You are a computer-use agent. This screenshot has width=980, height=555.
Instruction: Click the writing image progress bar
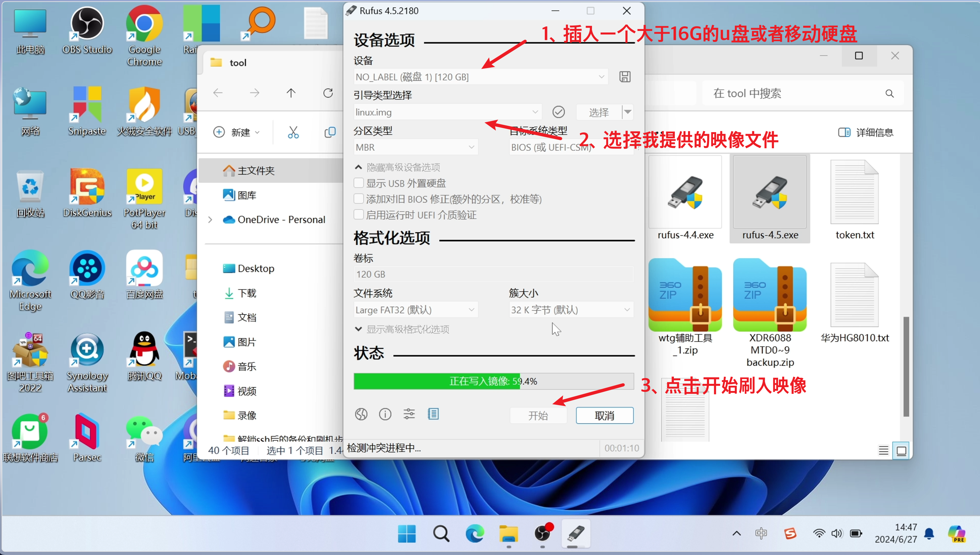click(494, 381)
